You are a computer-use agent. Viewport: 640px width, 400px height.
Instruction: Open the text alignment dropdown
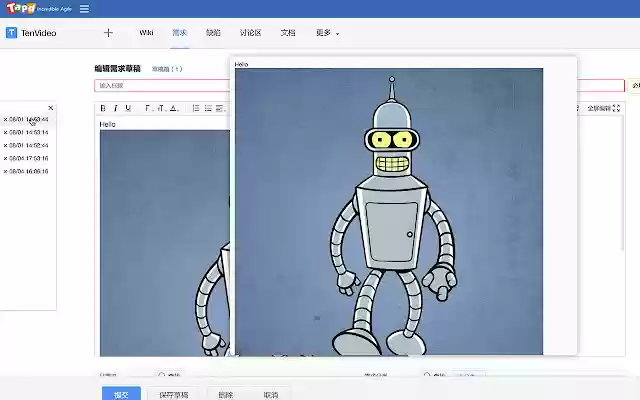[x=220, y=108]
